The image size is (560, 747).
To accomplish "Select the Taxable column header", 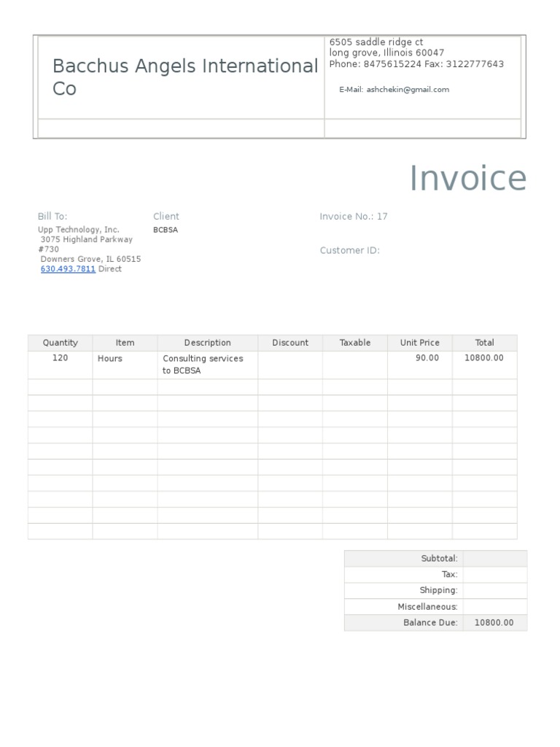I will click(x=355, y=343).
